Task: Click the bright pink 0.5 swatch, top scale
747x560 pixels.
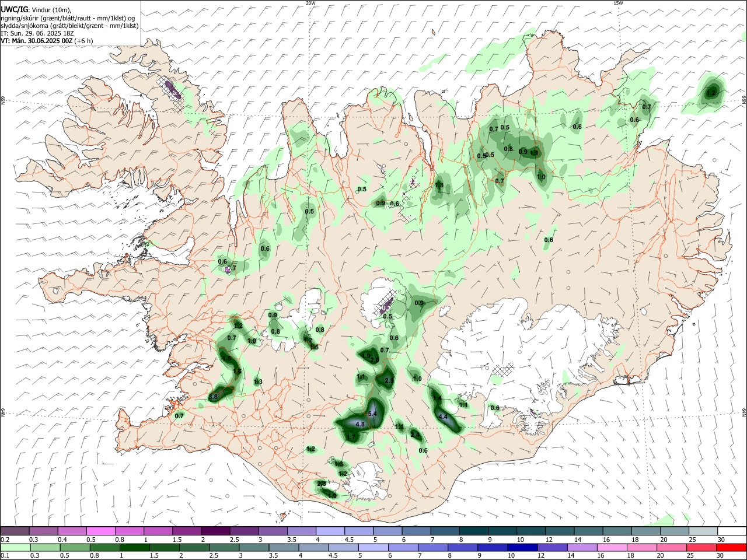Action: click(x=100, y=531)
